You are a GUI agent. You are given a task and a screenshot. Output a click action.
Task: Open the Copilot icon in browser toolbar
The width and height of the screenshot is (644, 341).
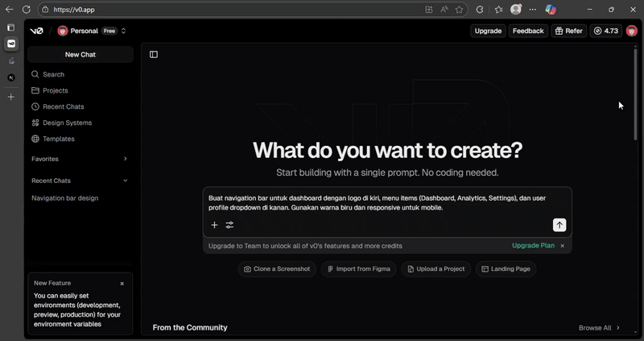pos(551,10)
